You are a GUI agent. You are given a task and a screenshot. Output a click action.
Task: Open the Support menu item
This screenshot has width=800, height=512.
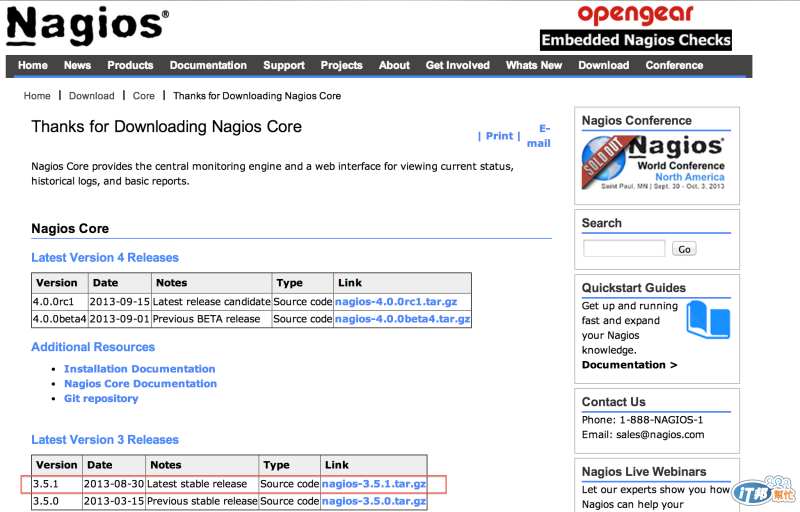(284, 65)
